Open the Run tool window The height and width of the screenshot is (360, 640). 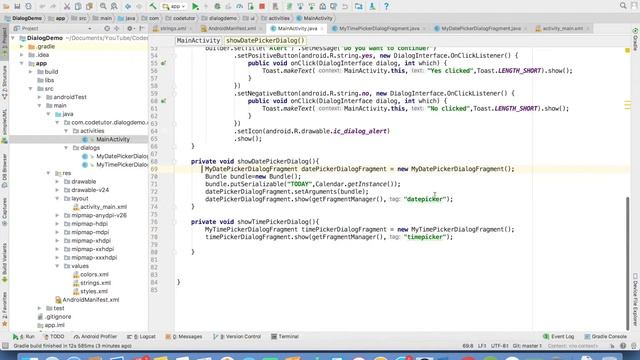[x=24, y=337]
